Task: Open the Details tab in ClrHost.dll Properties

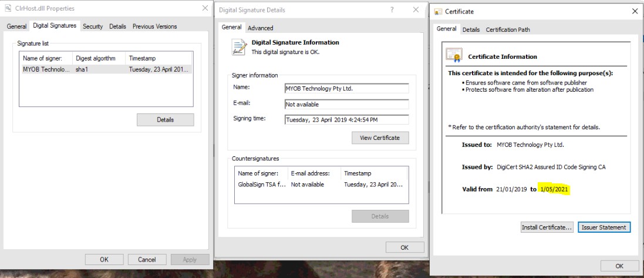Action: [x=117, y=26]
